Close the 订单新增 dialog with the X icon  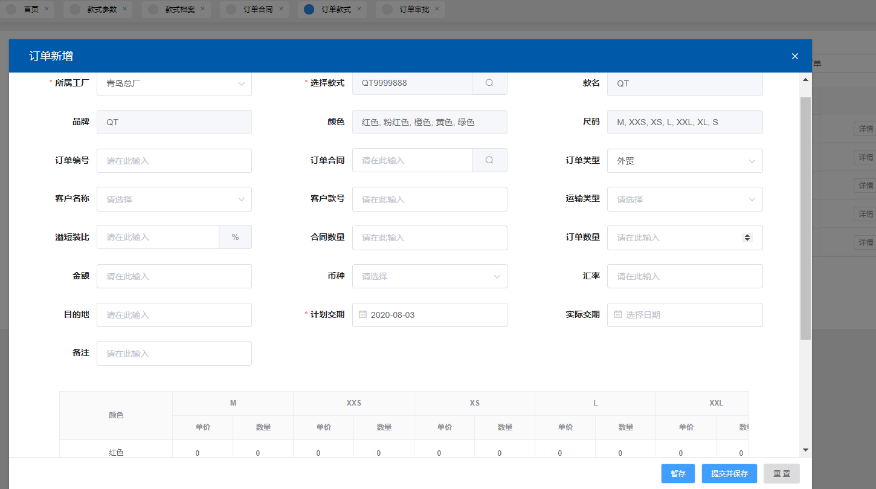click(x=795, y=57)
